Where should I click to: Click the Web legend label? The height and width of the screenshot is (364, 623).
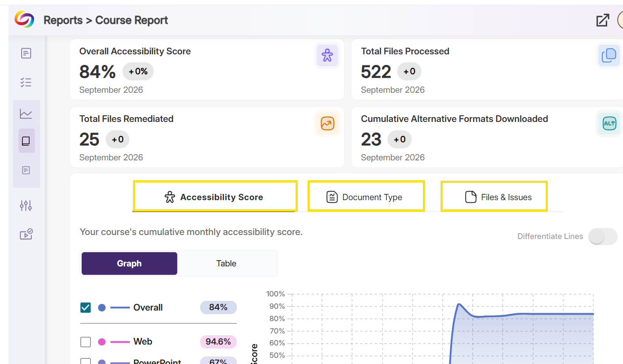click(143, 341)
